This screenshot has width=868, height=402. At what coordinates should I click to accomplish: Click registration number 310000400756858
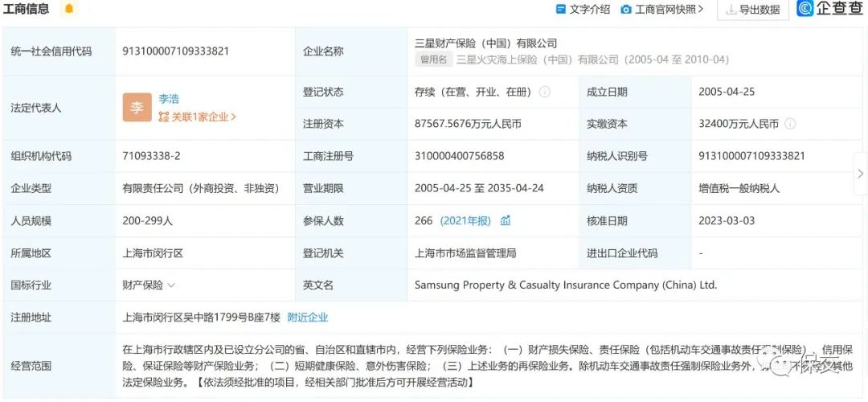(x=459, y=156)
